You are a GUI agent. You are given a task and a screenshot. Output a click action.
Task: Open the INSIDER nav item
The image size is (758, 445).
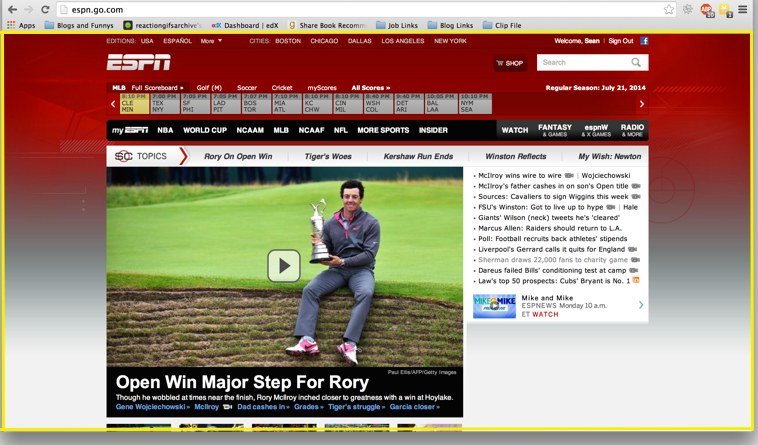coord(433,130)
